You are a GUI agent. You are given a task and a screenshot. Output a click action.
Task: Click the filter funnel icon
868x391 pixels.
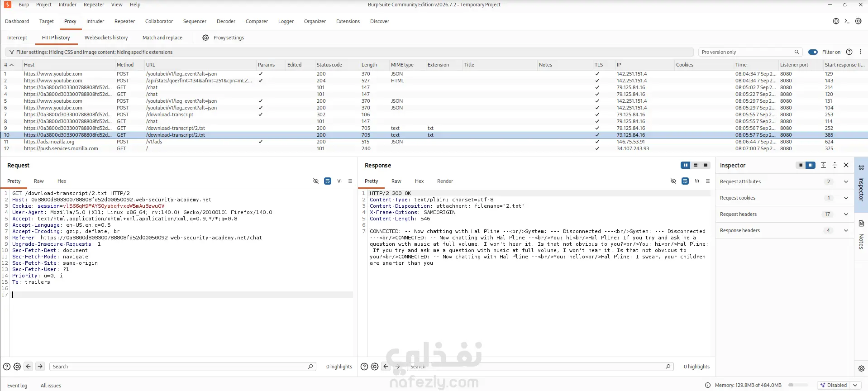(12, 52)
